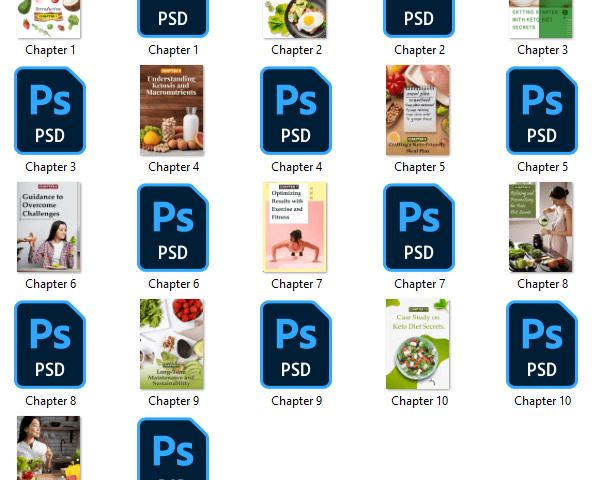
Task: Select the Chapter 9 PSD file icon
Action: pyautogui.click(x=296, y=344)
